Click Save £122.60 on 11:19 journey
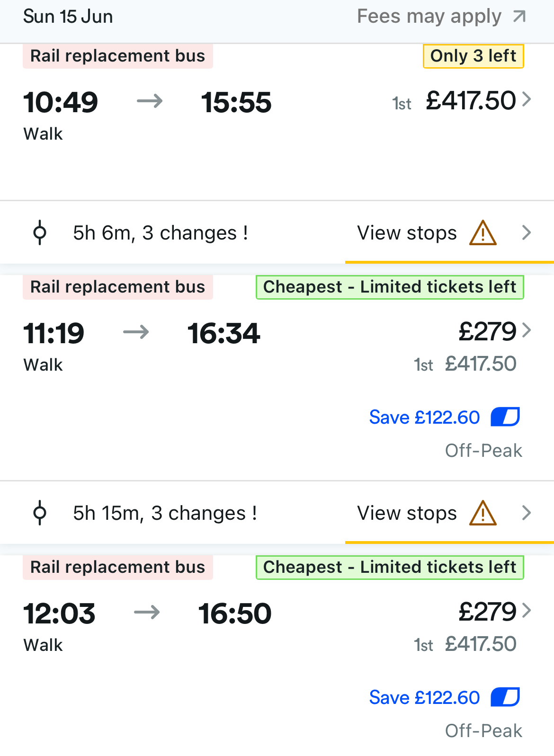The height and width of the screenshot is (756, 554). coord(424,418)
